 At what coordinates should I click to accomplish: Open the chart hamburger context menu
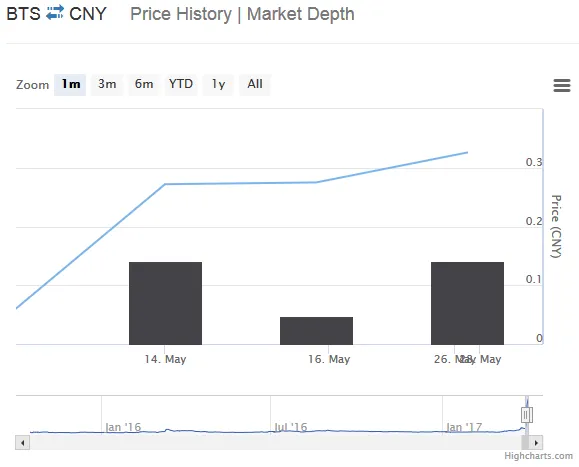click(562, 85)
